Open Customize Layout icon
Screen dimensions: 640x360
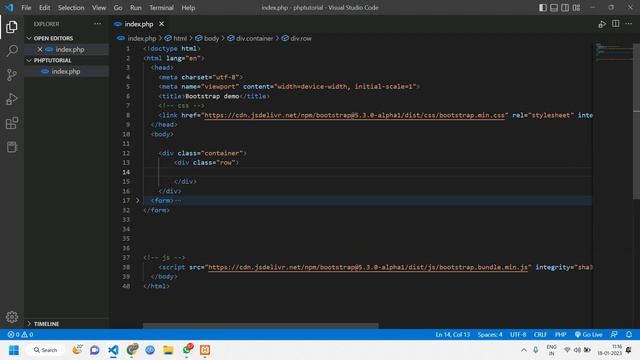click(x=576, y=8)
